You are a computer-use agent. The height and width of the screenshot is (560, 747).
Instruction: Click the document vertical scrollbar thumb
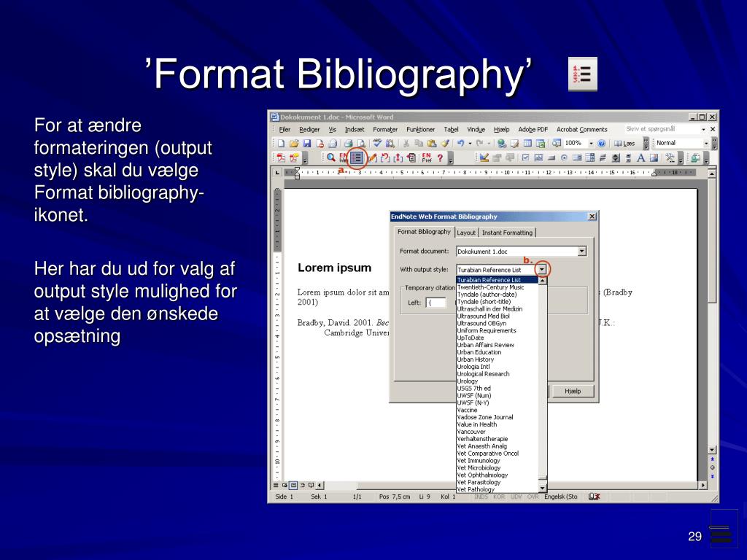click(x=712, y=240)
